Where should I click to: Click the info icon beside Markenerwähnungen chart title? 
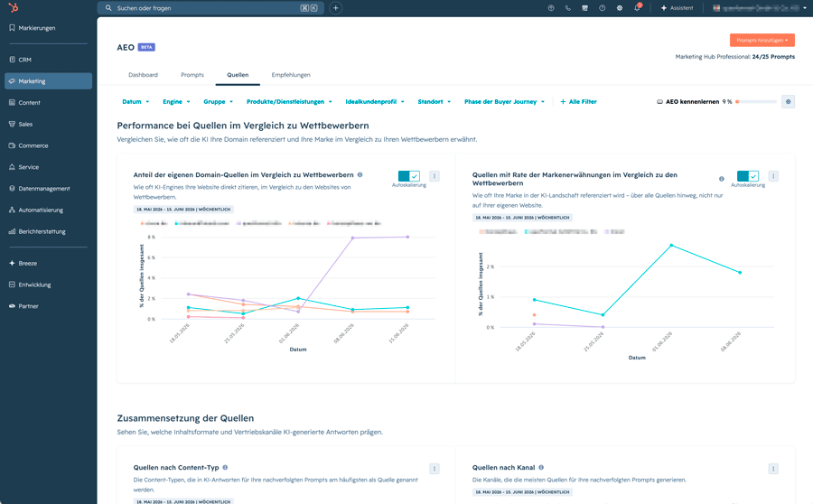(721, 178)
